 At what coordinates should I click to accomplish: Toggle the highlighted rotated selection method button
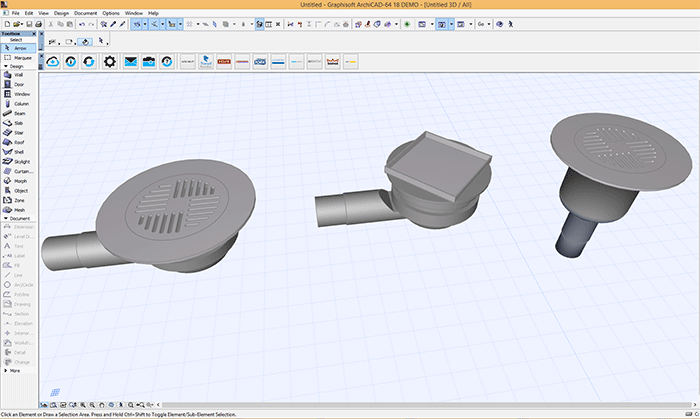click(85, 41)
